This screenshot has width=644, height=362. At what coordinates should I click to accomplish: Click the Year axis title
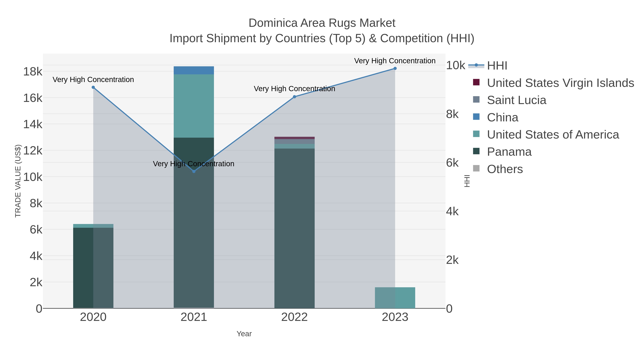click(244, 334)
